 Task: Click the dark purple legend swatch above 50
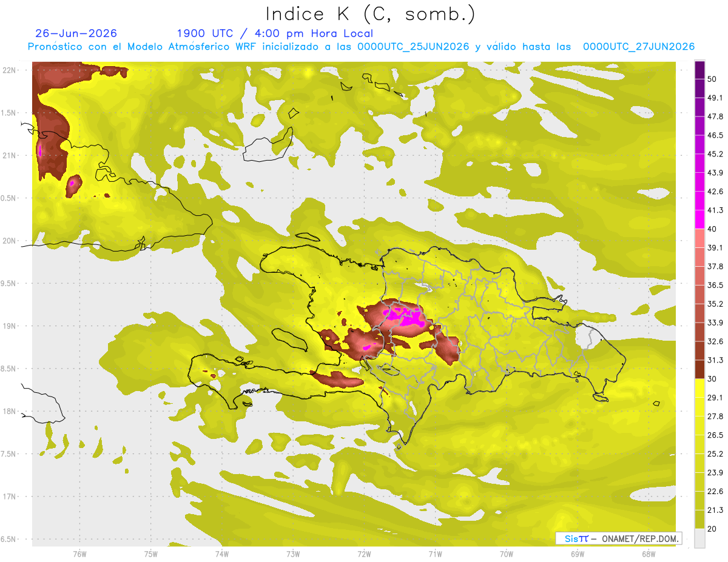tap(699, 70)
